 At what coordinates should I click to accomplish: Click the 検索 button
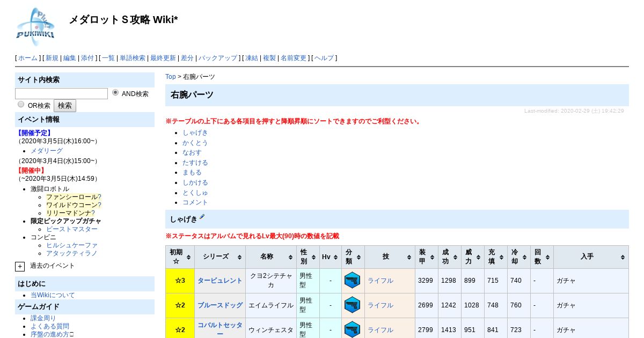coord(65,106)
